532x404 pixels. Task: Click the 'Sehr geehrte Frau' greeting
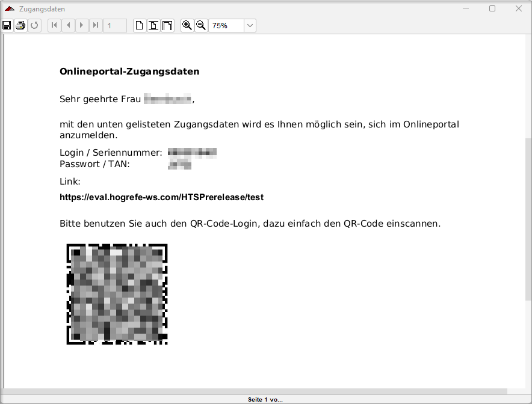100,99
